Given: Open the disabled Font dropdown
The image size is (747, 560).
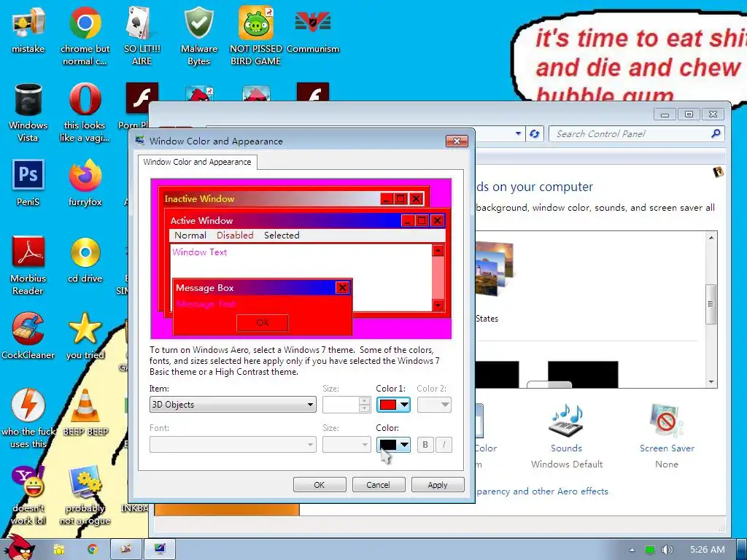Looking at the screenshot, I should (x=233, y=445).
